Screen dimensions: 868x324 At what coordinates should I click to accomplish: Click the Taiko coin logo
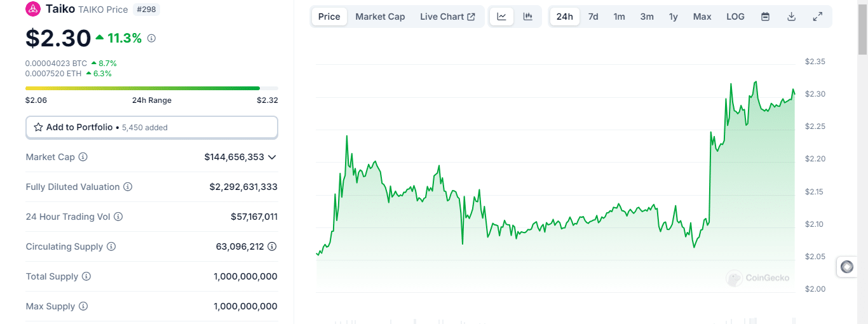coord(32,9)
